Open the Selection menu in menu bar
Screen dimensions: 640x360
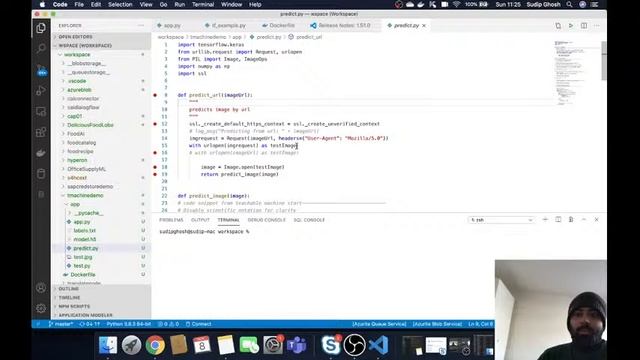[120, 4]
